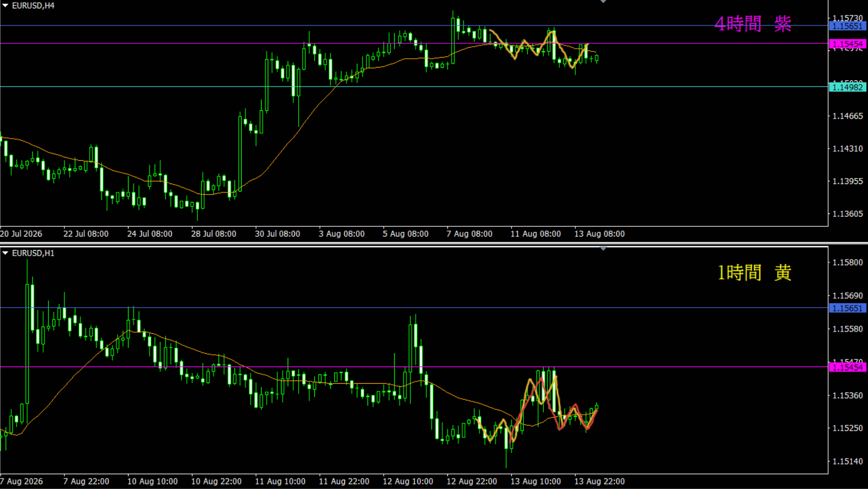Click the 1.15800 price axis value
Viewport: 868px width, 489px height.
[x=847, y=262]
